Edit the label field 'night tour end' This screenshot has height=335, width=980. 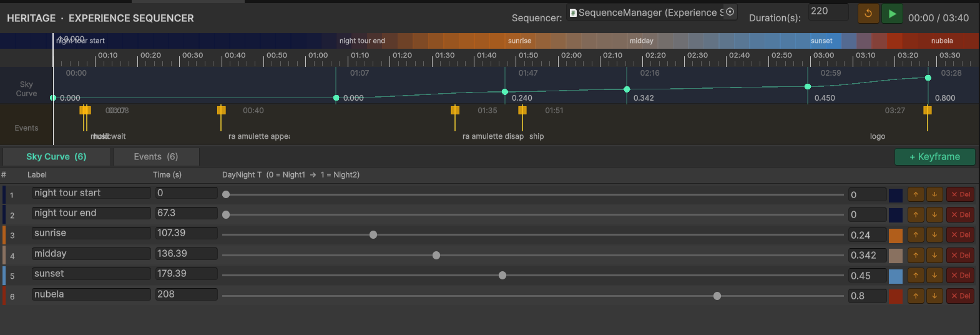(x=91, y=213)
